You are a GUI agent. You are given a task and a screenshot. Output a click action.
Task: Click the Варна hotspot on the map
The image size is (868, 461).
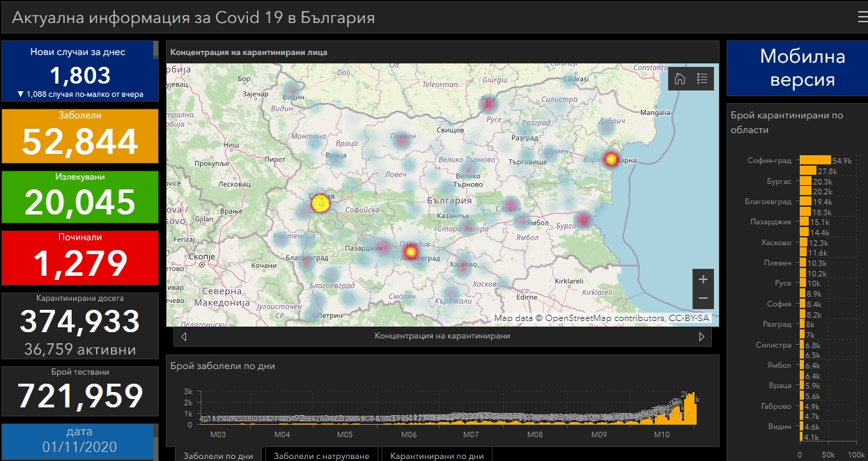tap(611, 159)
